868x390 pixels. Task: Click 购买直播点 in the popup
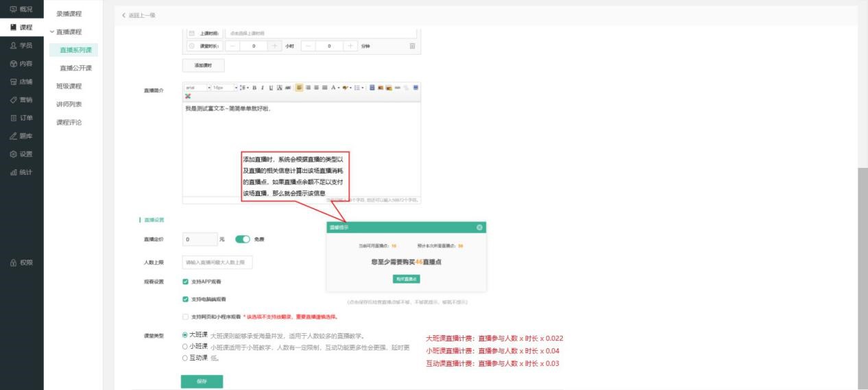coord(407,279)
